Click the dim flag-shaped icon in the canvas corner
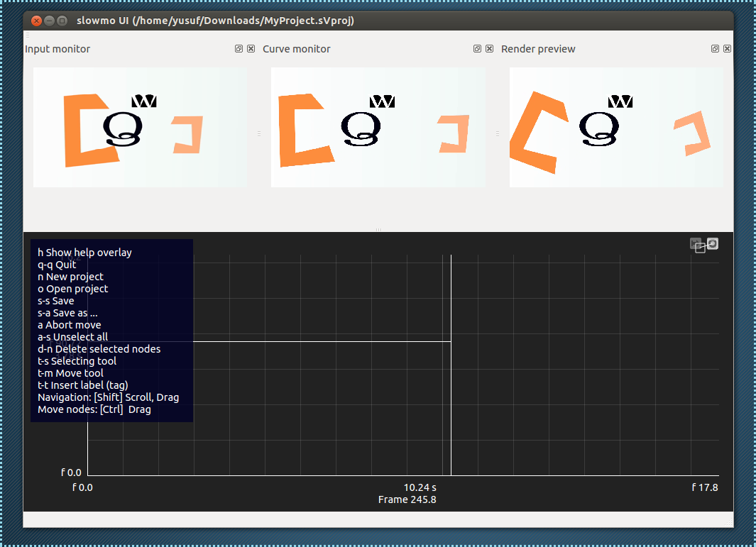Viewport: 756px width, 547px height. click(x=695, y=243)
